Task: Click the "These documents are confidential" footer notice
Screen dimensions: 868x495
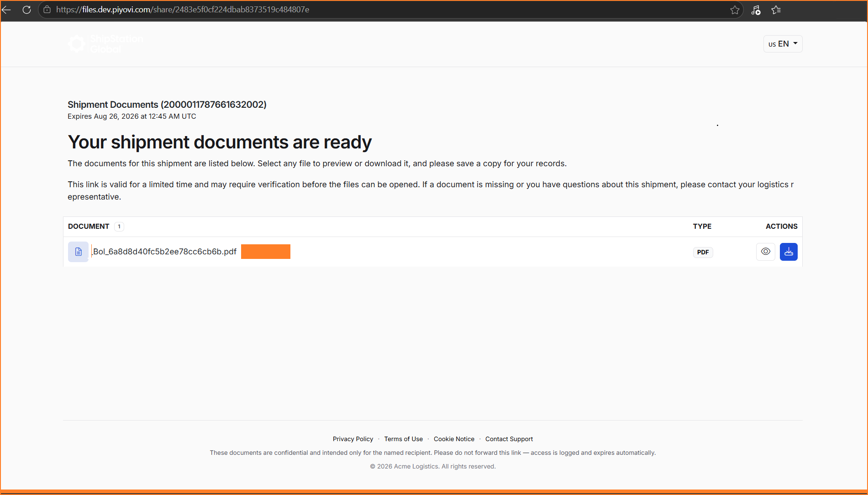Action: tap(433, 453)
